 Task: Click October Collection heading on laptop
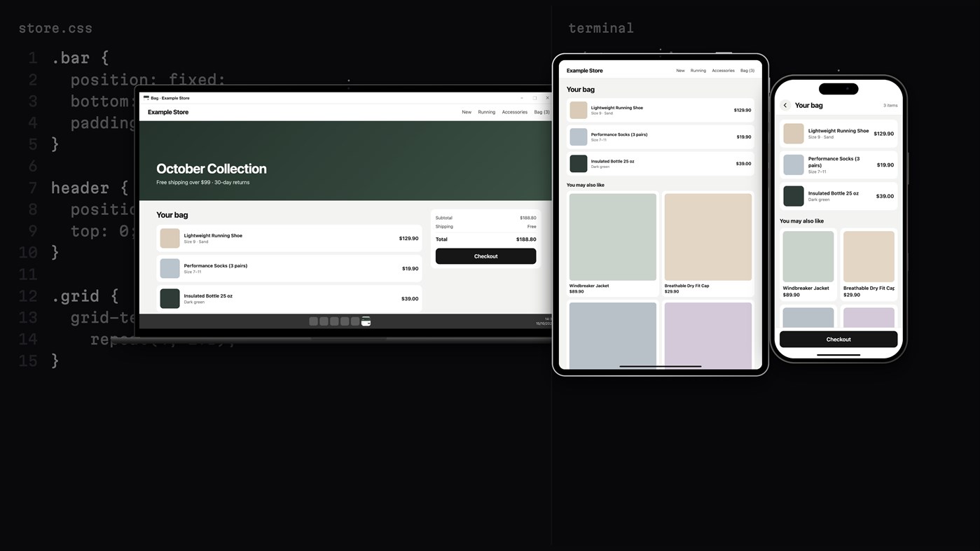(x=211, y=169)
